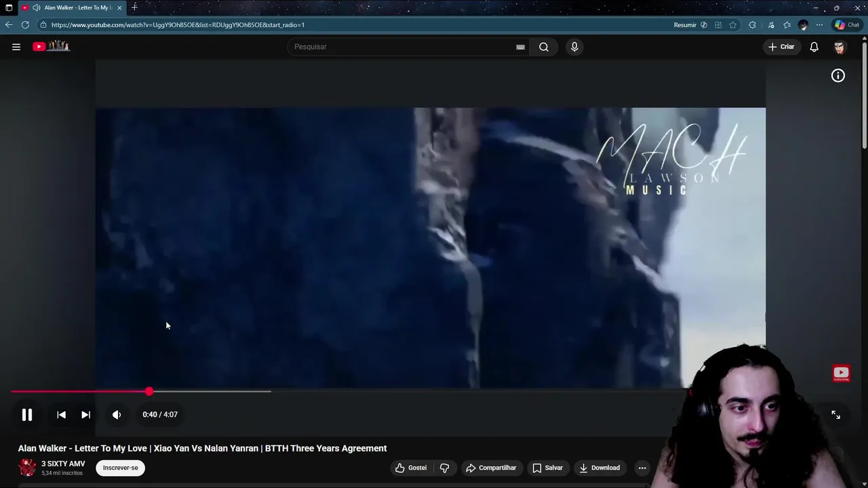
Task: Open the browser media control music icon
Action: [x=771, y=25]
